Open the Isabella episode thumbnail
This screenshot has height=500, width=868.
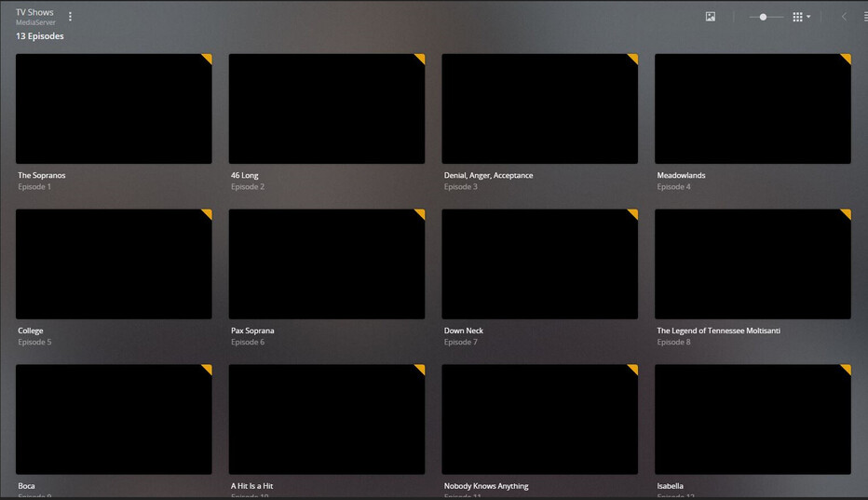pyautogui.click(x=753, y=419)
